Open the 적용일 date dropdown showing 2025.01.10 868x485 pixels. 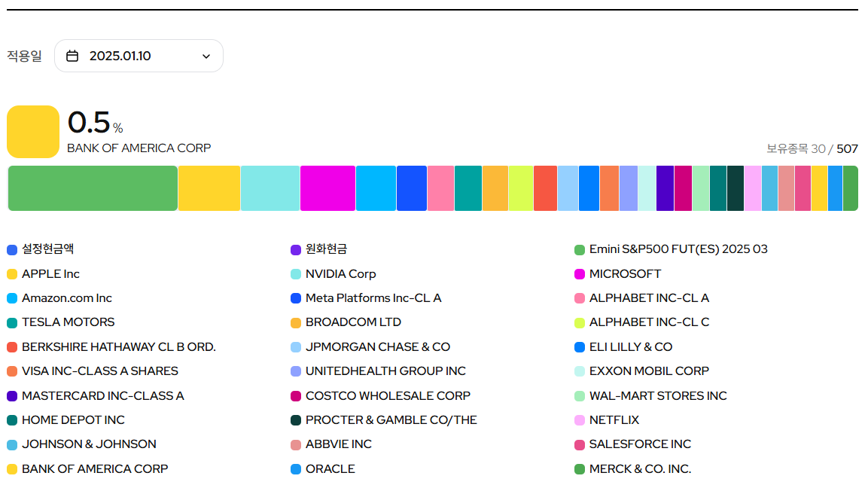139,56
